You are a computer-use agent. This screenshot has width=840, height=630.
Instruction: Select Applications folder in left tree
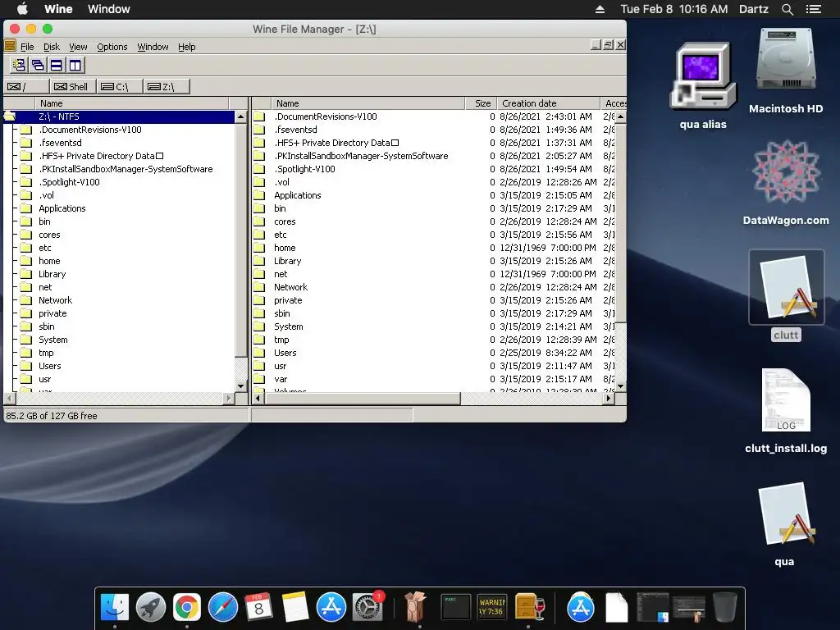click(62, 208)
